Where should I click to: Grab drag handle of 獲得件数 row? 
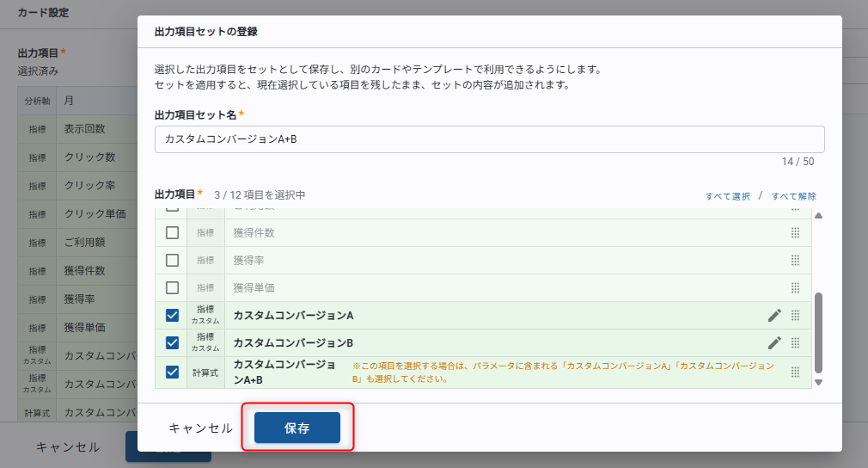(x=796, y=232)
